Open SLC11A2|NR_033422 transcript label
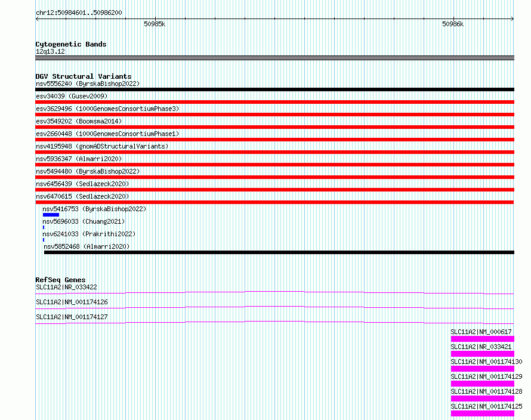Screen dimensions: 531x420 (66, 287)
